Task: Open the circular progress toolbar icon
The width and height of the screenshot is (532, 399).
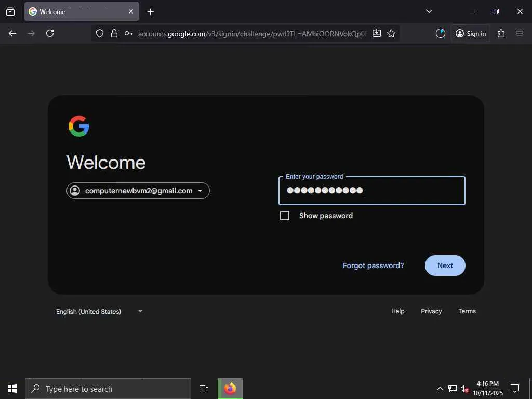Action: (441, 33)
